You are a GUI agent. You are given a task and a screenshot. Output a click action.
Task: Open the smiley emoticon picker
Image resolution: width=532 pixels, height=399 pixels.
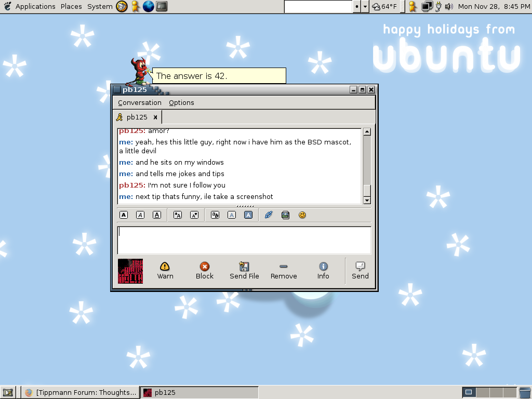point(302,215)
